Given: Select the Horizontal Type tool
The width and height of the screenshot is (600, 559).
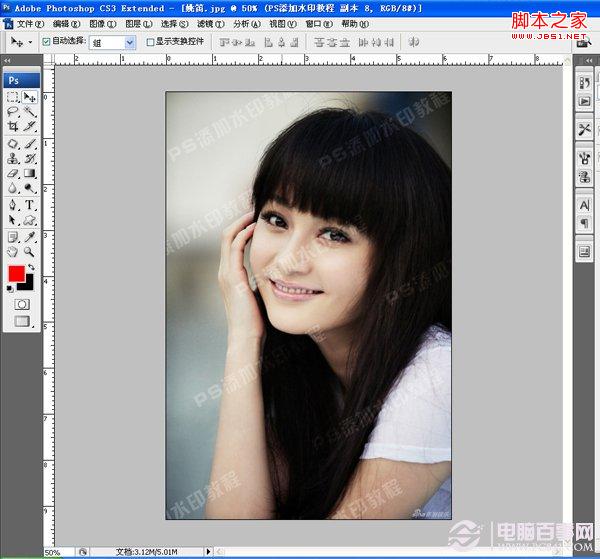Looking at the screenshot, I should pos(29,205).
